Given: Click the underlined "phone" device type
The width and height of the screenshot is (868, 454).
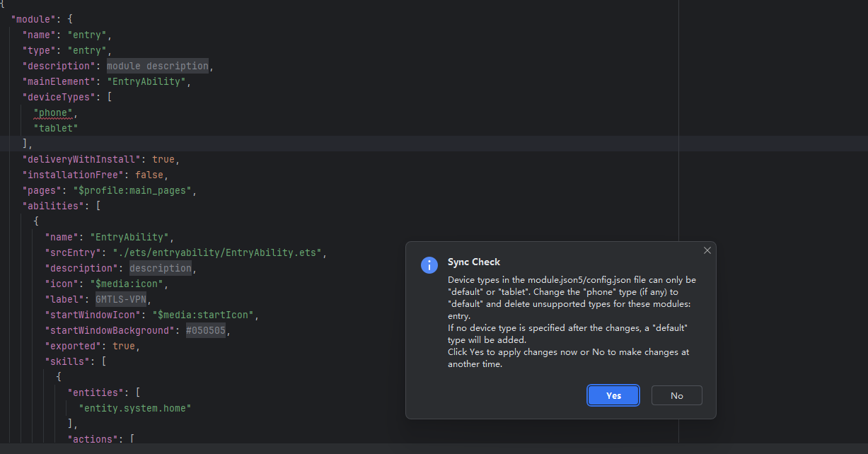Looking at the screenshot, I should coord(54,112).
